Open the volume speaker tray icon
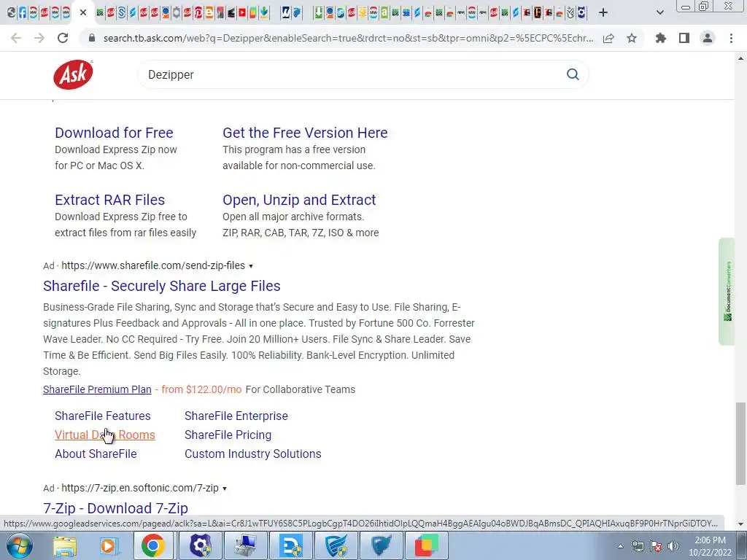 click(x=673, y=546)
